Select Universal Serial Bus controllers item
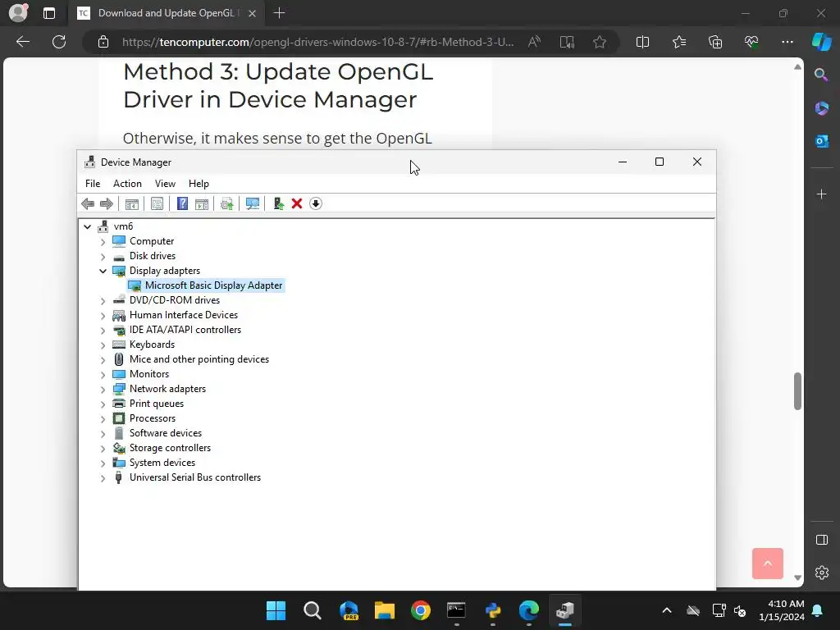The height and width of the screenshot is (630, 840). [x=195, y=477]
